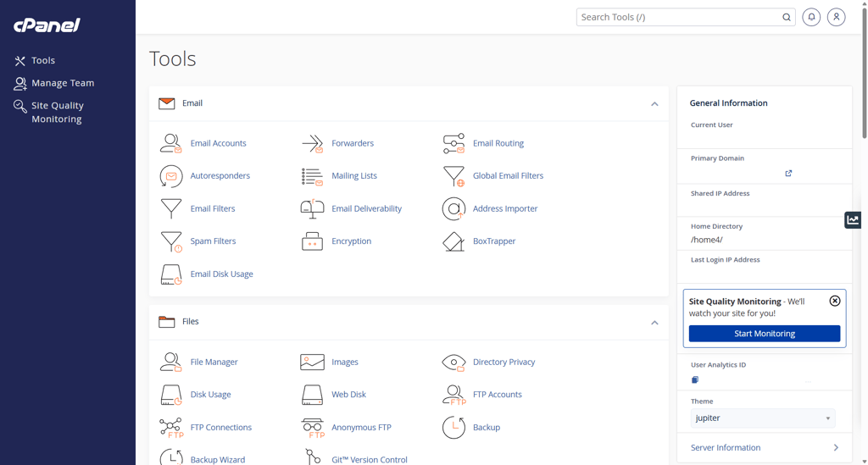Open the user account menu icon
The image size is (868, 465).
pyautogui.click(x=837, y=17)
